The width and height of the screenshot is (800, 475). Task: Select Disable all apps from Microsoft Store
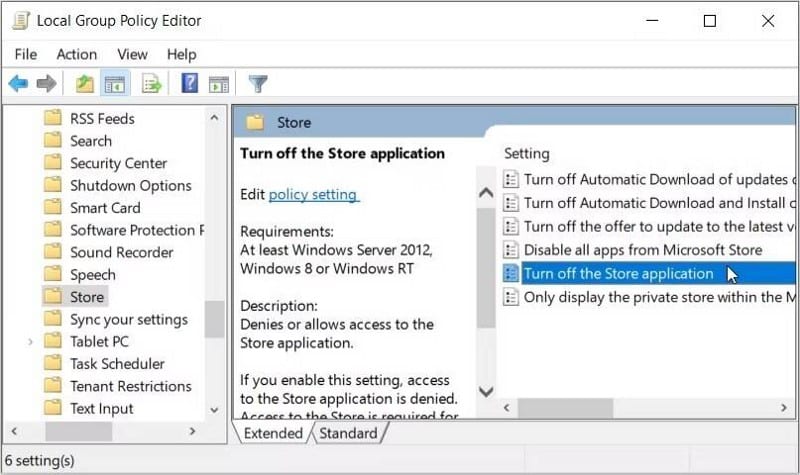643,249
